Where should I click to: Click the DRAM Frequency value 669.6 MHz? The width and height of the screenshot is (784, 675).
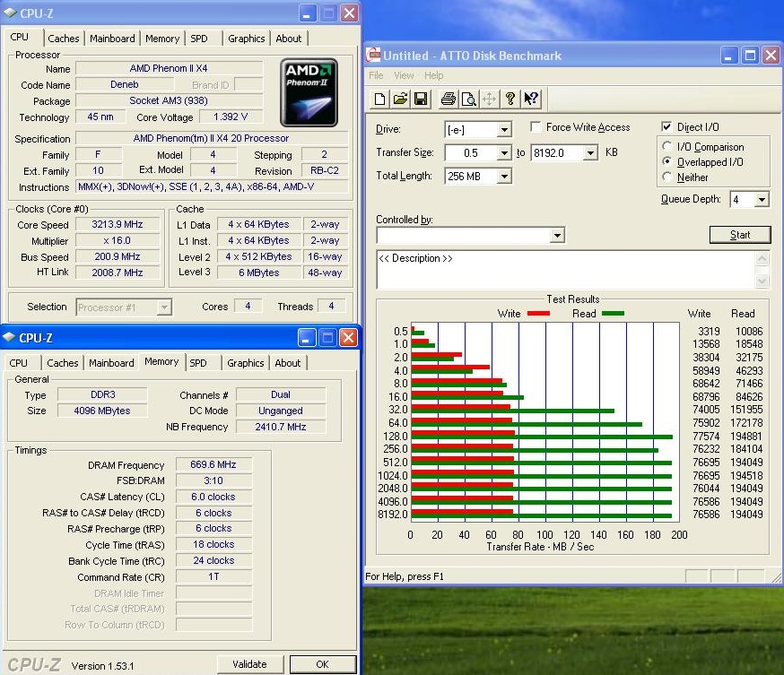[x=213, y=464]
